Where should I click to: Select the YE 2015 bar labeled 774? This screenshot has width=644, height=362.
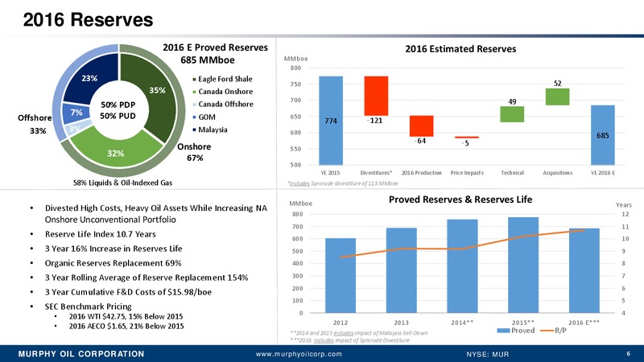331,121
